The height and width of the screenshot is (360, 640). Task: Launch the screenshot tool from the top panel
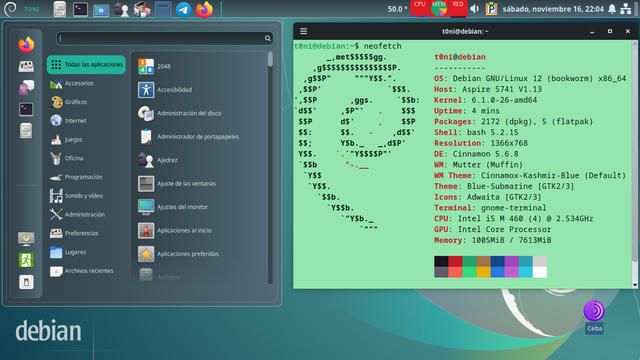click(101, 10)
